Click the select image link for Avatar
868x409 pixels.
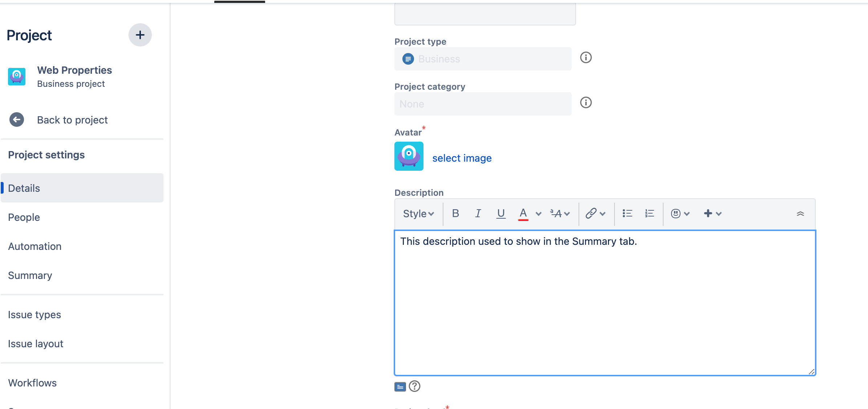(x=462, y=158)
